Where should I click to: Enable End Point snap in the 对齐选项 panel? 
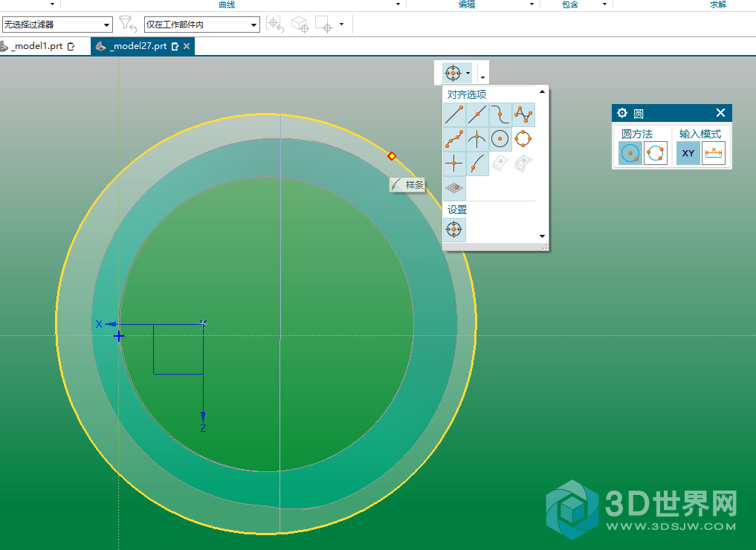(x=454, y=114)
